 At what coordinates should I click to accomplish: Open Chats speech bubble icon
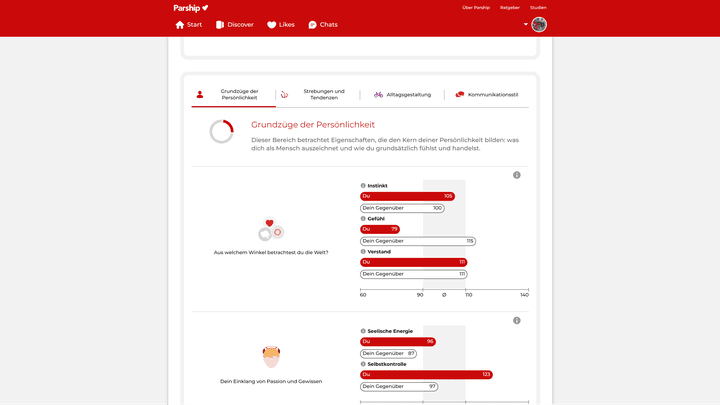coord(312,25)
